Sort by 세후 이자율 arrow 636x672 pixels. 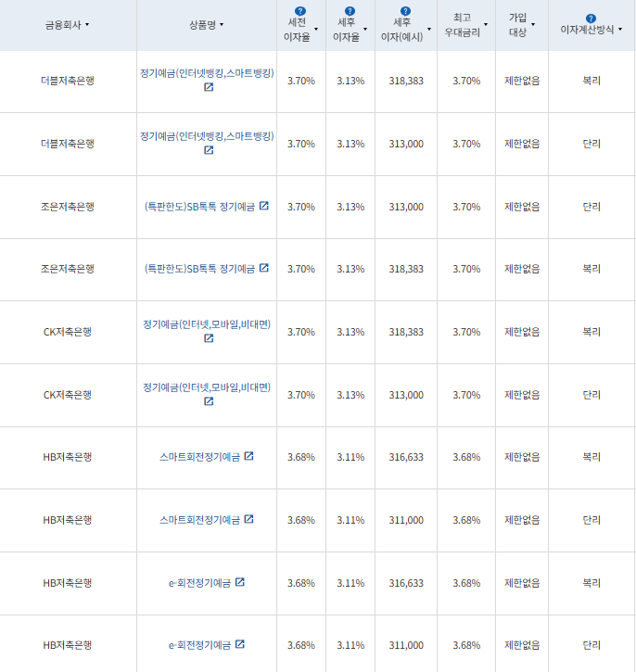[x=365, y=29]
